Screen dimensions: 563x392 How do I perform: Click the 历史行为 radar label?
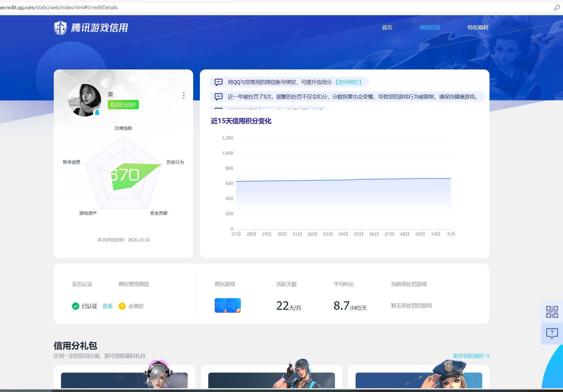(x=175, y=162)
